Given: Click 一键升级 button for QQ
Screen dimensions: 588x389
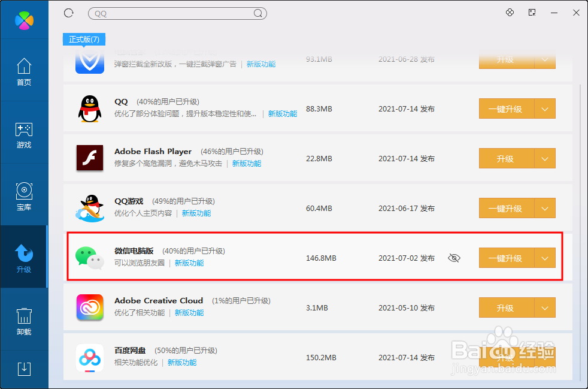Looking at the screenshot, I should [x=506, y=109].
